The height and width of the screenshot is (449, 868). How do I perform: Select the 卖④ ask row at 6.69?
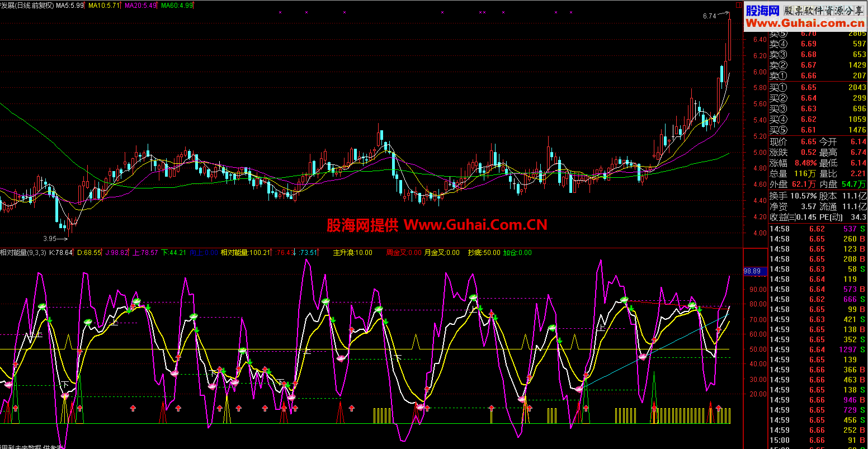[x=818, y=44]
